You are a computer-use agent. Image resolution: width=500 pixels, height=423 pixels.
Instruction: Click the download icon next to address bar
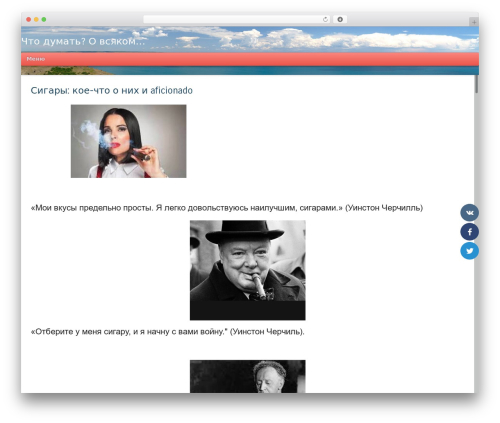pyautogui.click(x=340, y=19)
